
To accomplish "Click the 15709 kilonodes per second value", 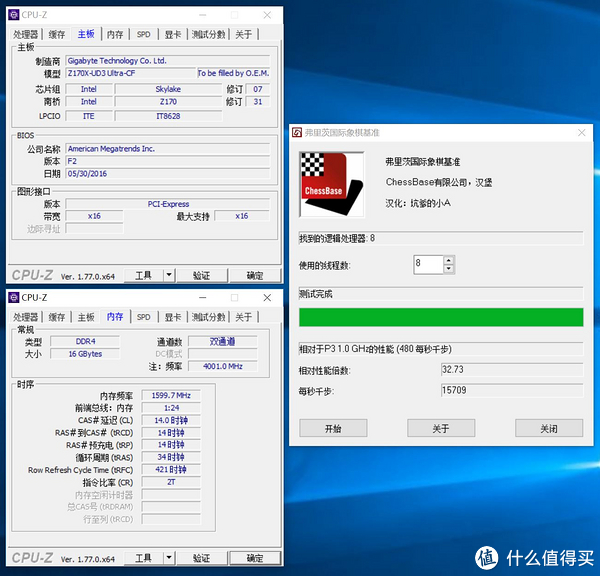I will point(512,390).
